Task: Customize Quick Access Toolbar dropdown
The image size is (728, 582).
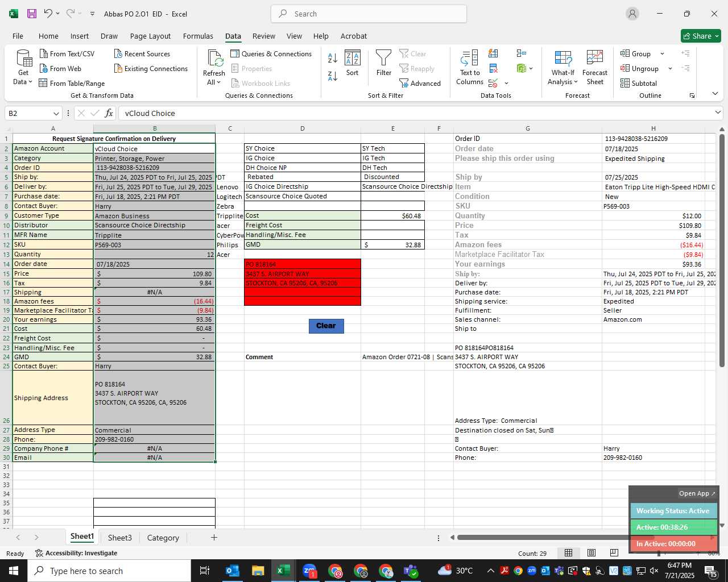Action: [92, 14]
